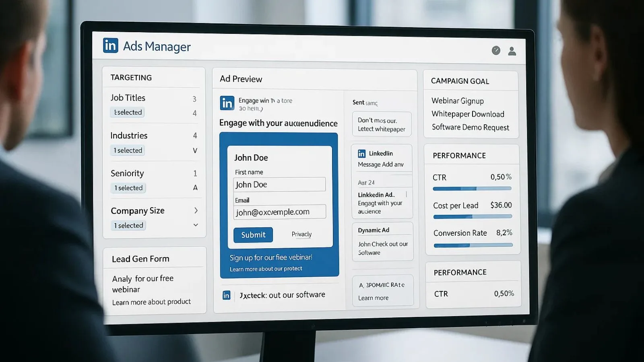644x362 pixels.
Task: Click the Job Titles selected tag
Action: click(x=128, y=112)
